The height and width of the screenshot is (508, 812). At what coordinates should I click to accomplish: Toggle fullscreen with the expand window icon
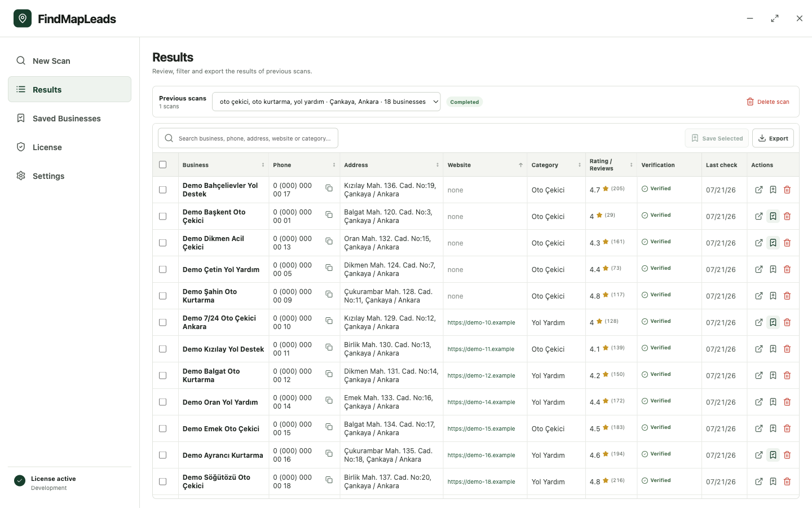(775, 19)
